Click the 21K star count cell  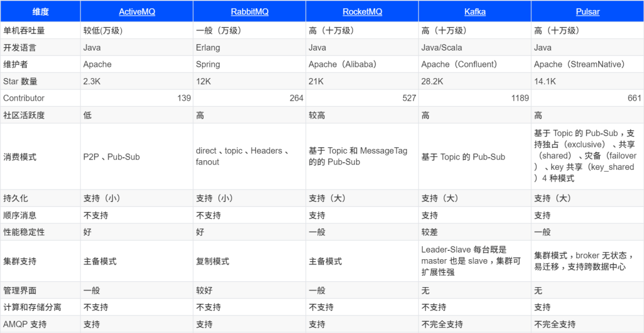click(363, 82)
